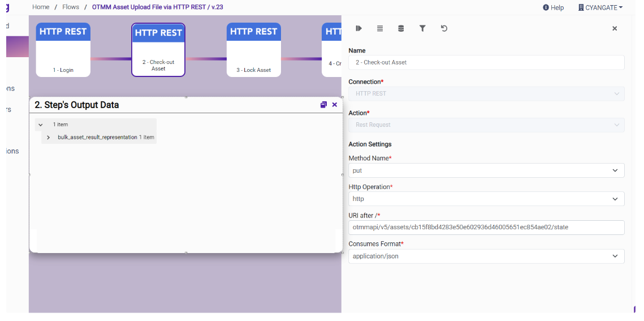Select the '3 - Lock Asset' step node
The image size is (644, 321).
(x=253, y=50)
